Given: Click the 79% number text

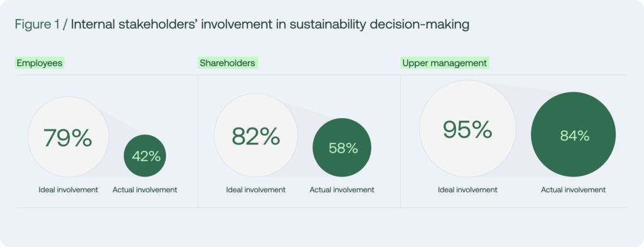Looking at the screenshot, I should tap(68, 138).
